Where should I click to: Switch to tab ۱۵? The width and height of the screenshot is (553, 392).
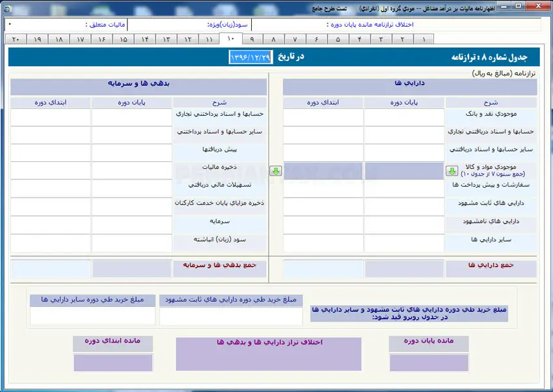tap(123, 39)
